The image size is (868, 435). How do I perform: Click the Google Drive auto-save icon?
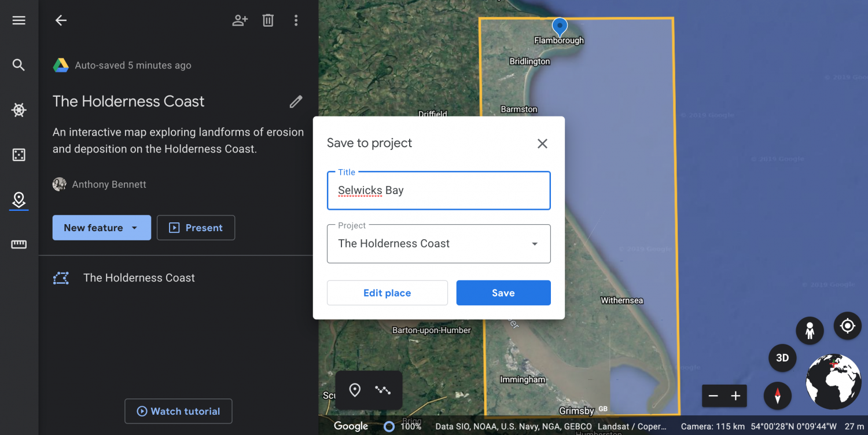pyautogui.click(x=60, y=65)
